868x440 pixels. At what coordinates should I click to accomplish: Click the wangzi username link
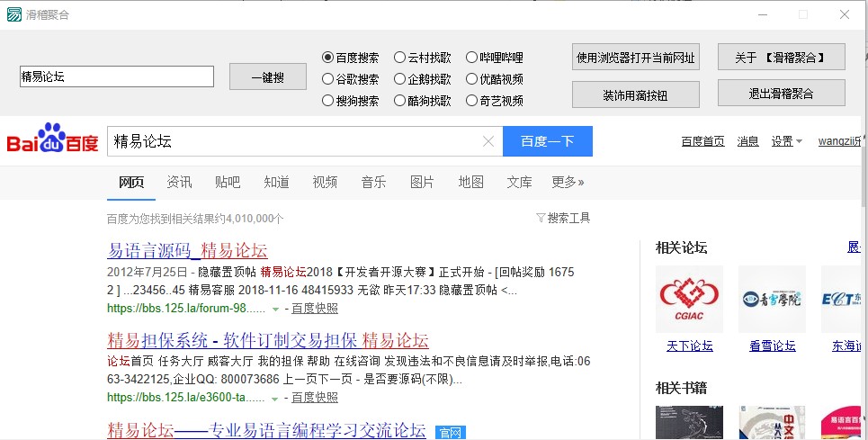tap(840, 141)
